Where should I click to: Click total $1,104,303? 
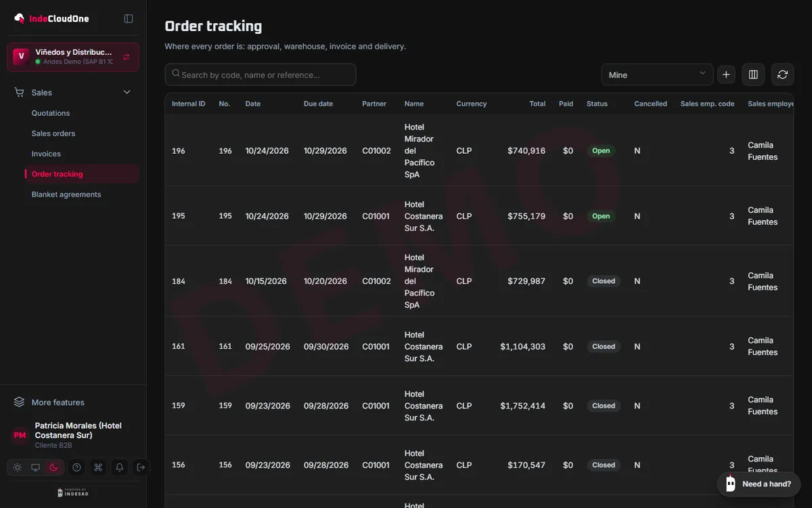tap(523, 347)
